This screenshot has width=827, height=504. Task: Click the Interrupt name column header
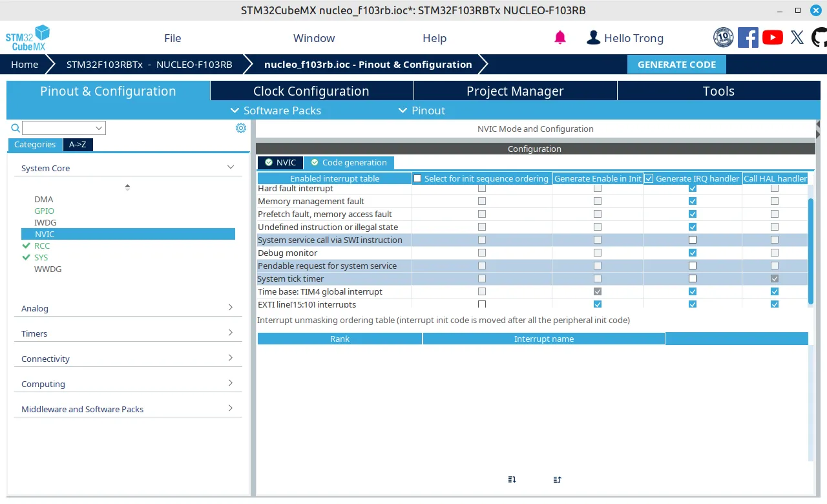pos(544,339)
